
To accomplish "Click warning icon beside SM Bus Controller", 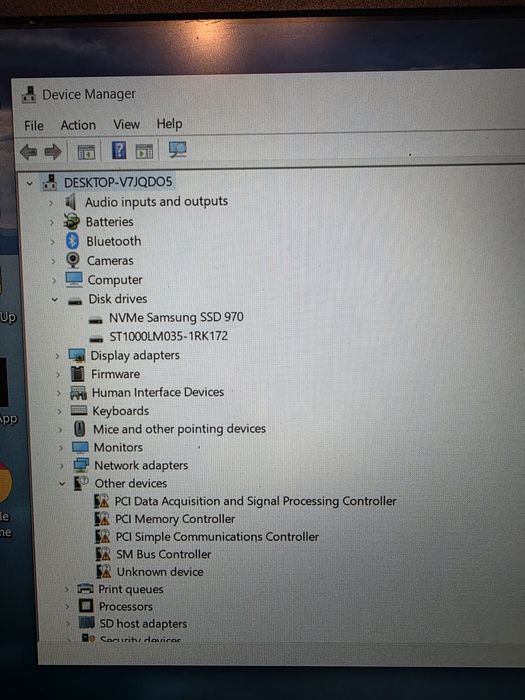I will tap(103, 554).
